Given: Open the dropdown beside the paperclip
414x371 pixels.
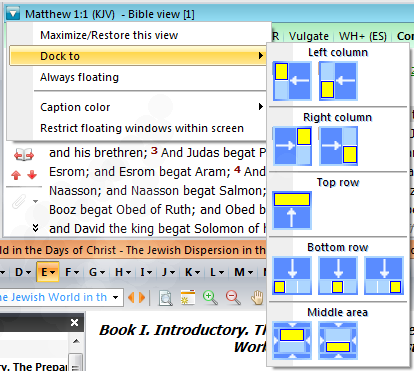Looking at the screenshot, I should [35, 201].
